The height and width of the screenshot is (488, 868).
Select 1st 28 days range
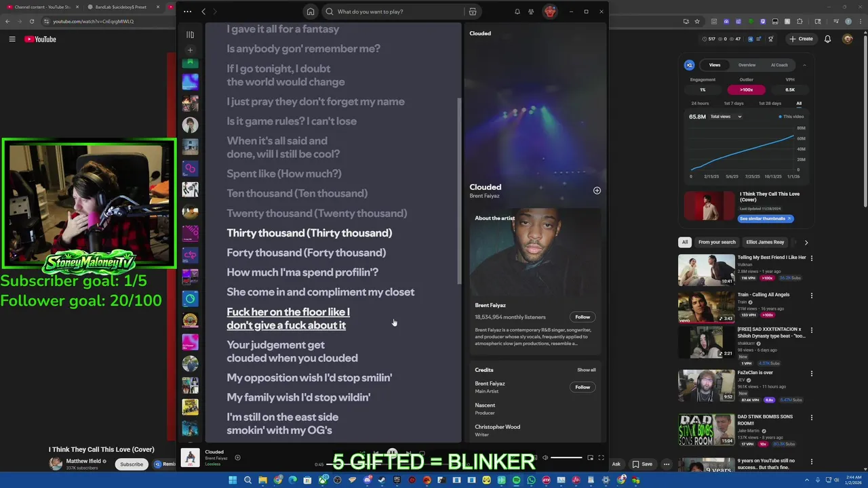[770, 103]
